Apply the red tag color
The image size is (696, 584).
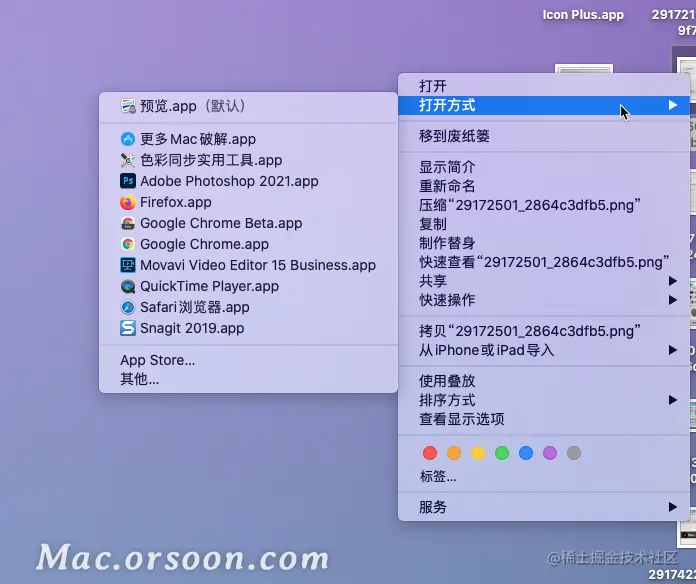coord(430,453)
